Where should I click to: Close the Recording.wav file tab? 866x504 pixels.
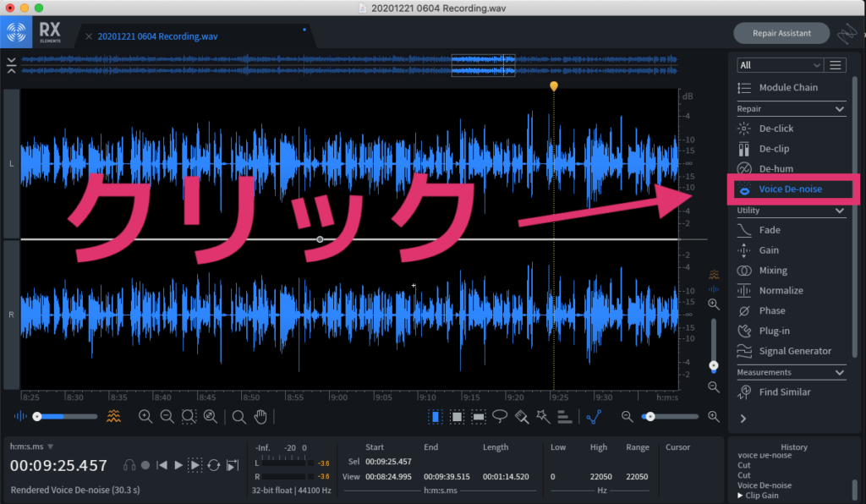tap(88, 36)
